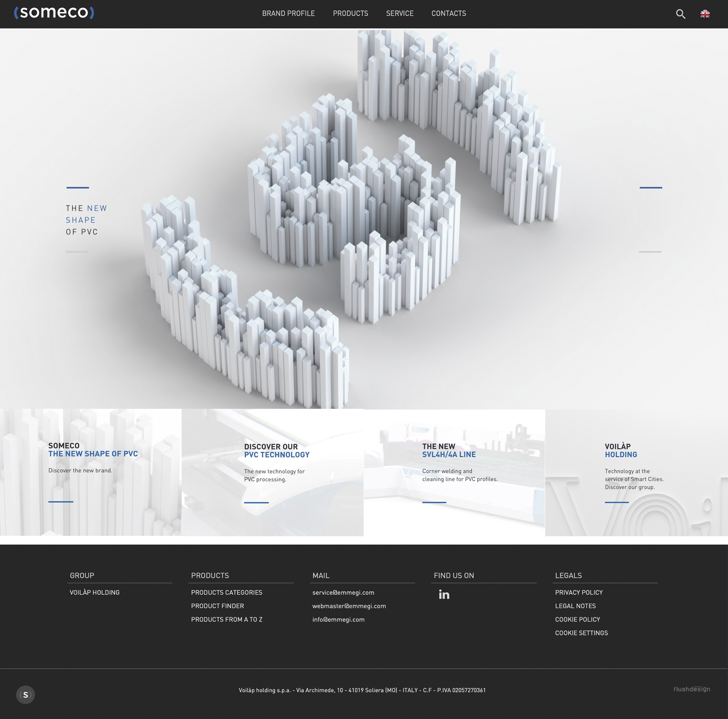Open the Legal Notes link
Viewport: 728px width, 719px height.
[575, 606]
